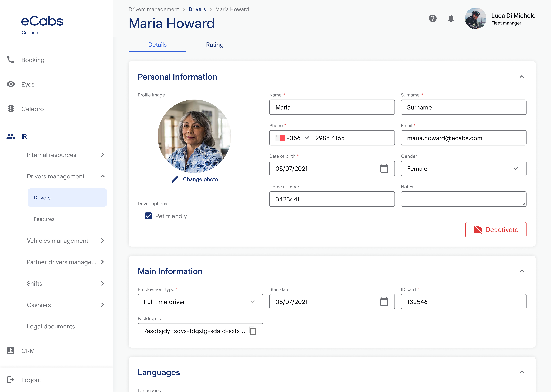
Task: Click the Cuorium label under the logo
Action: [x=31, y=32]
